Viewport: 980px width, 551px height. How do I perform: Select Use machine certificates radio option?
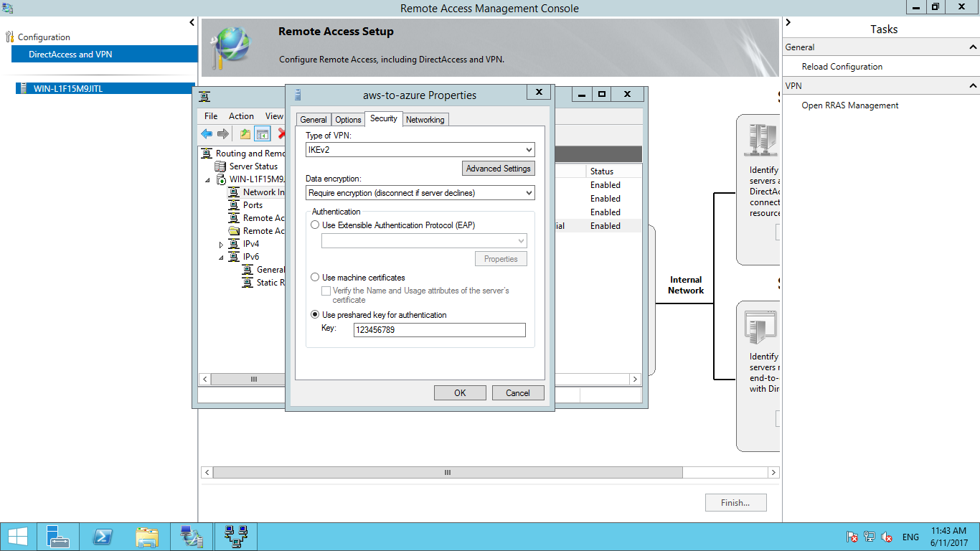(315, 278)
